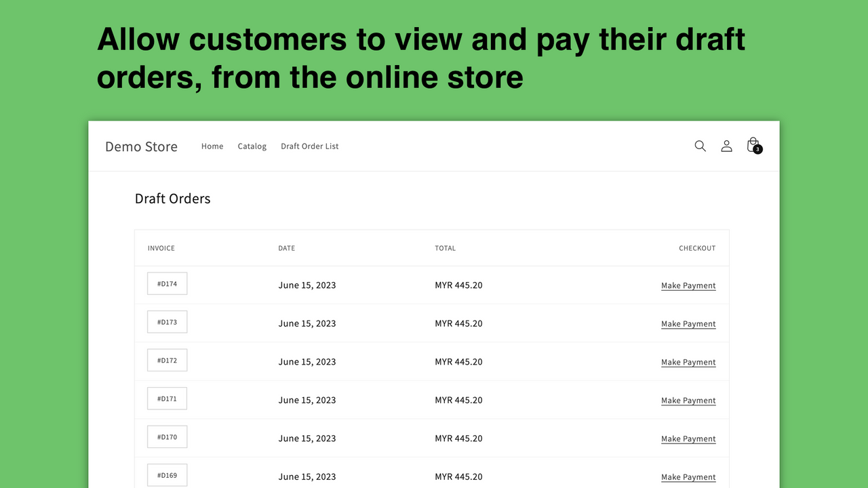Open the search icon
The width and height of the screenshot is (868, 488).
[700, 146]
